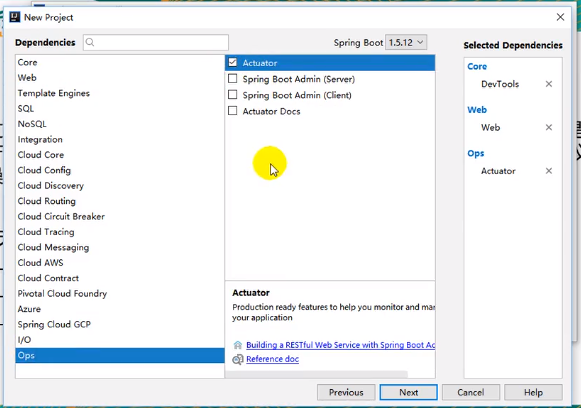The width and height of the screenshot is (581, 408).
Task: Select Cloud Routing category
Action: point(120,201)
